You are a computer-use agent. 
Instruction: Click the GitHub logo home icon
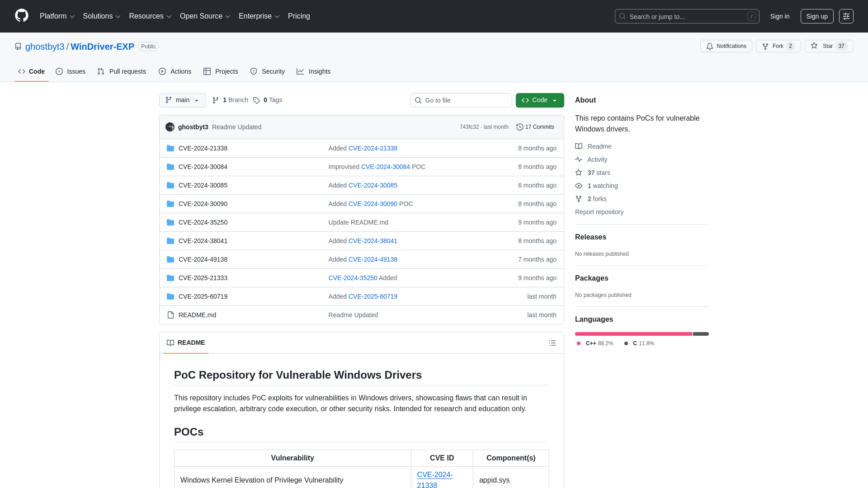(21, 16)
